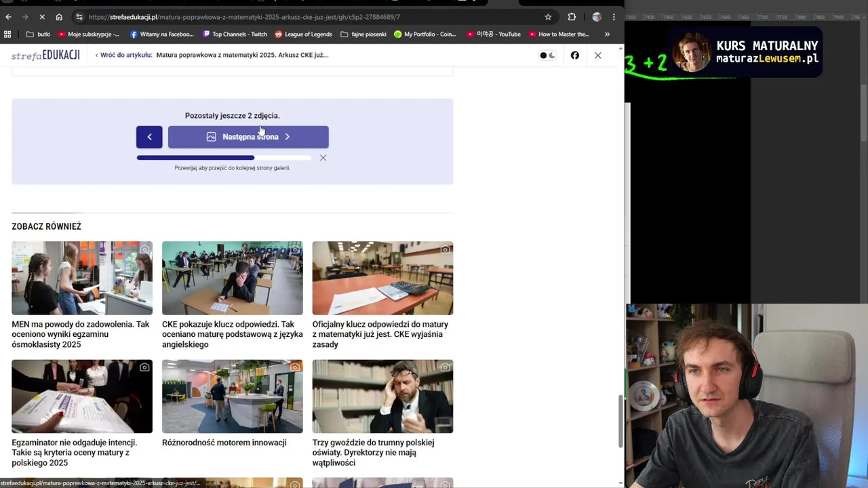Open the Różnorodność motorem innowacji thumbnail
Screen dimensions: 868x488
tap(233, 396)
